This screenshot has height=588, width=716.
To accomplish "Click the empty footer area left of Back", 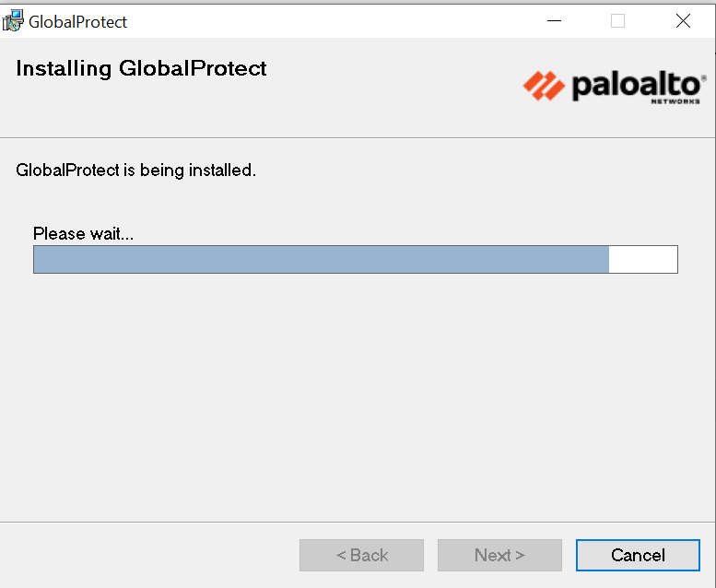I will click(147, 555).
